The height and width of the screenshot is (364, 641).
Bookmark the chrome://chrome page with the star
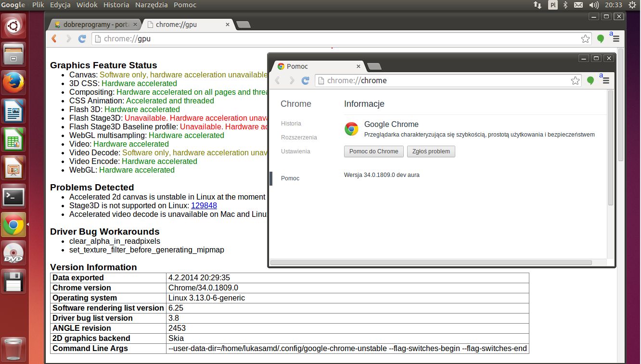tap(575, 80)
